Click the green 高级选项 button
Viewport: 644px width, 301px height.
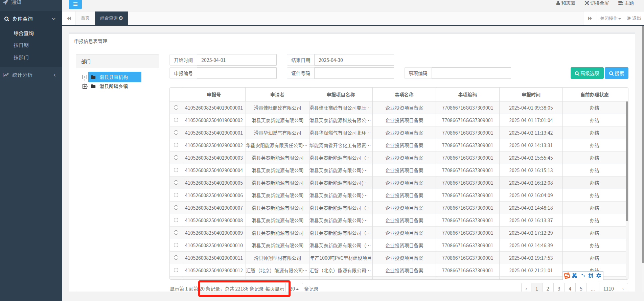point(587,73)
